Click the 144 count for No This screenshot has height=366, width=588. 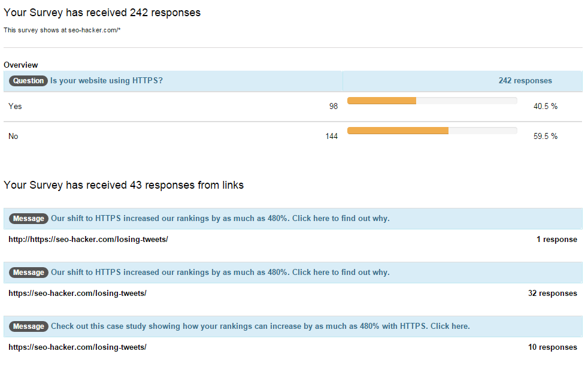tap(331, 136)
